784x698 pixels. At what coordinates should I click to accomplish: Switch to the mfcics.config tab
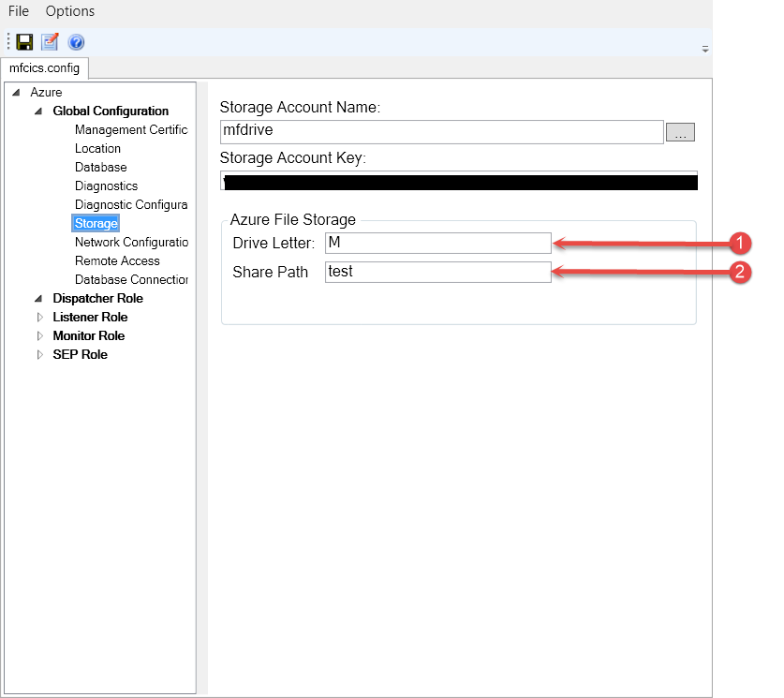(44, 68)
